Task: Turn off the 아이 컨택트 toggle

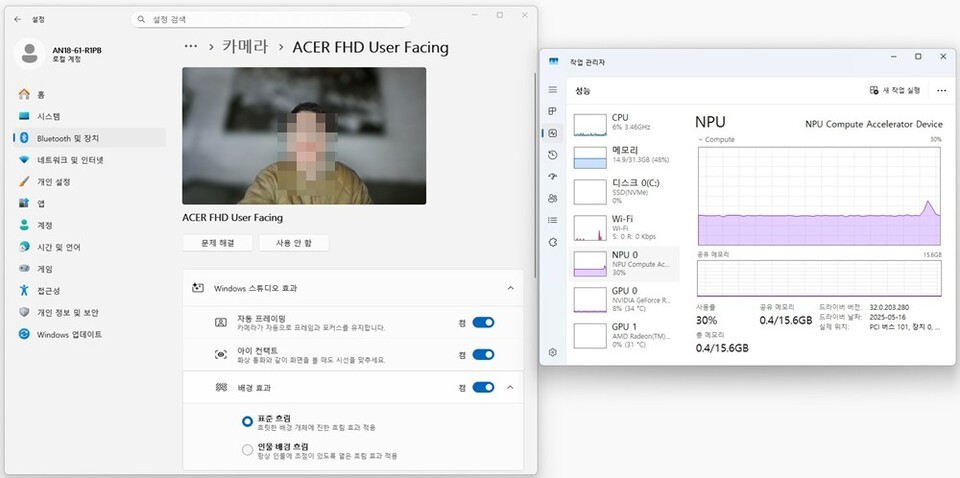Action: [483, 354]
